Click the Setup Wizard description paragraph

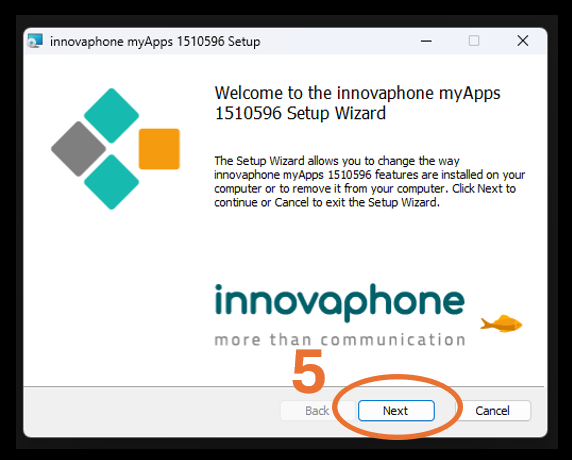(369, 181)
